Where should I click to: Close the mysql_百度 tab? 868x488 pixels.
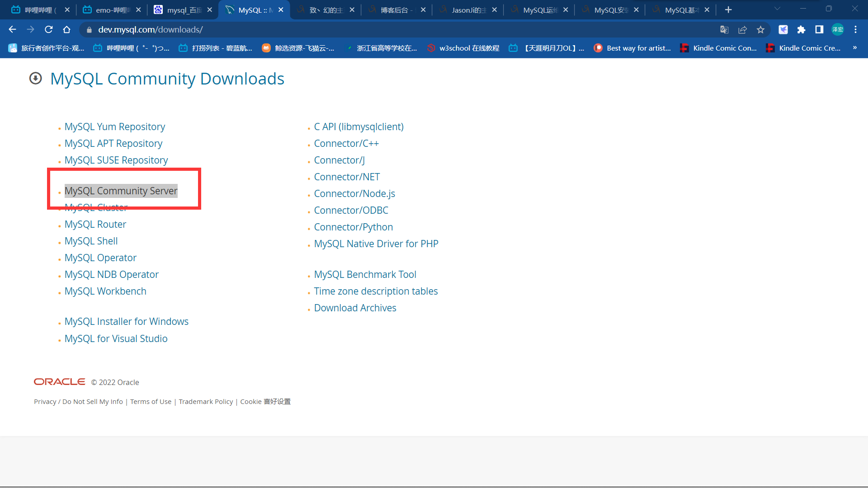pos(209,9)
